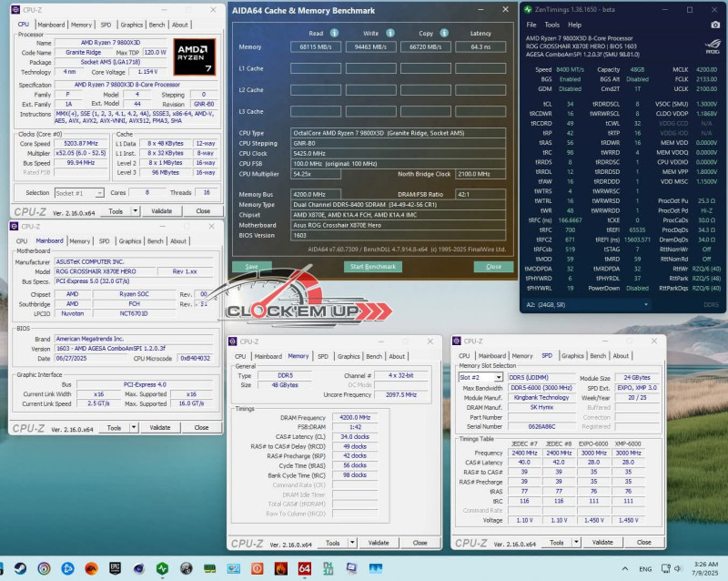Open the green RAM module taskbar icon
The height and width of the screenshot is (581, 728).
(x=209, y=568)
